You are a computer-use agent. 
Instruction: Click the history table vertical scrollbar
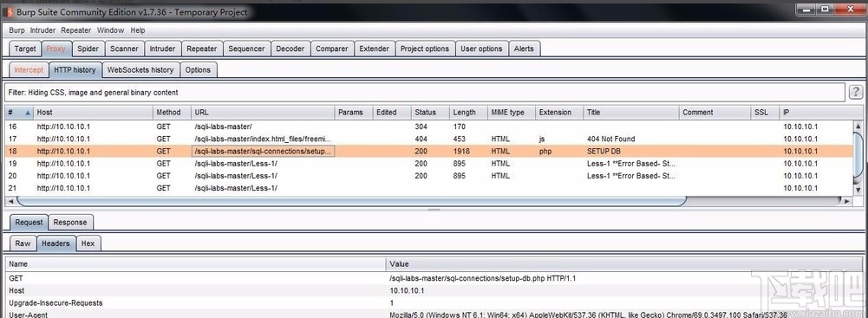pyautogui.click(x=858, y=155)
